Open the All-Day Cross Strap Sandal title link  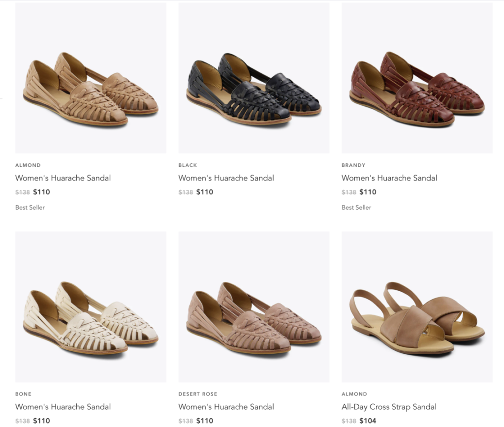tap(389, 407)
